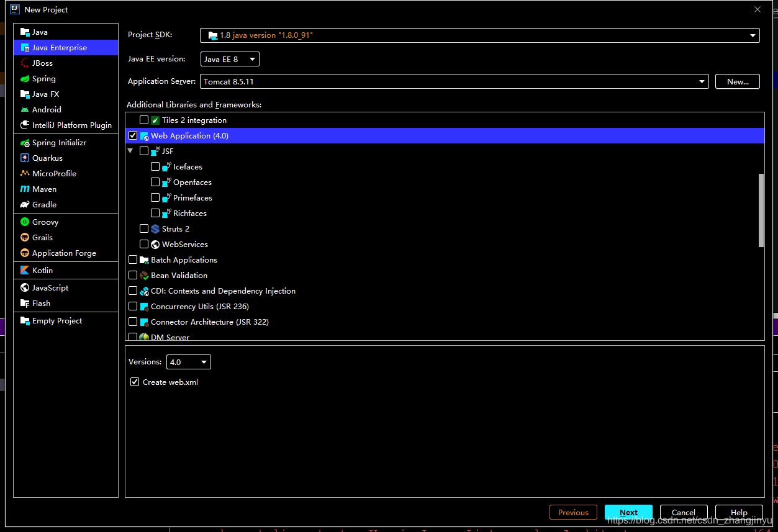The height and width of the screenshot is (532, 778).
Task: Click the Quarkus icon
Action: (x=25, y=158)
